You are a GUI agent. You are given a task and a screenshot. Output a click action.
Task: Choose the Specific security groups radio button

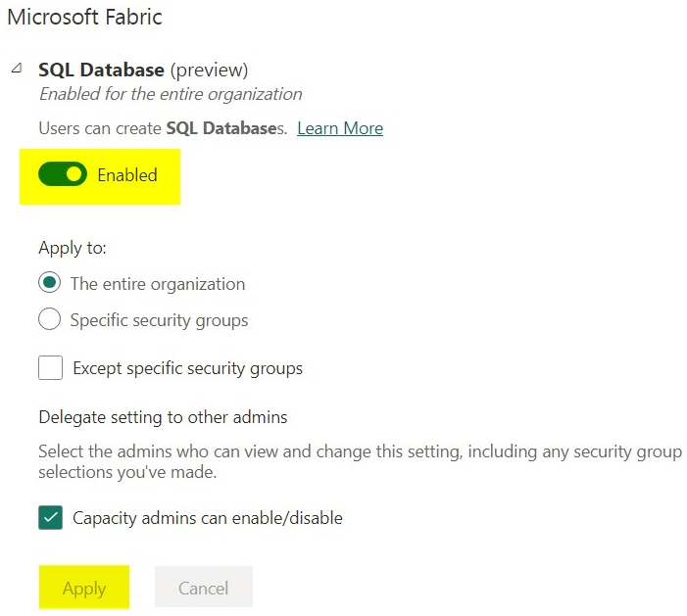coord(49,319)
